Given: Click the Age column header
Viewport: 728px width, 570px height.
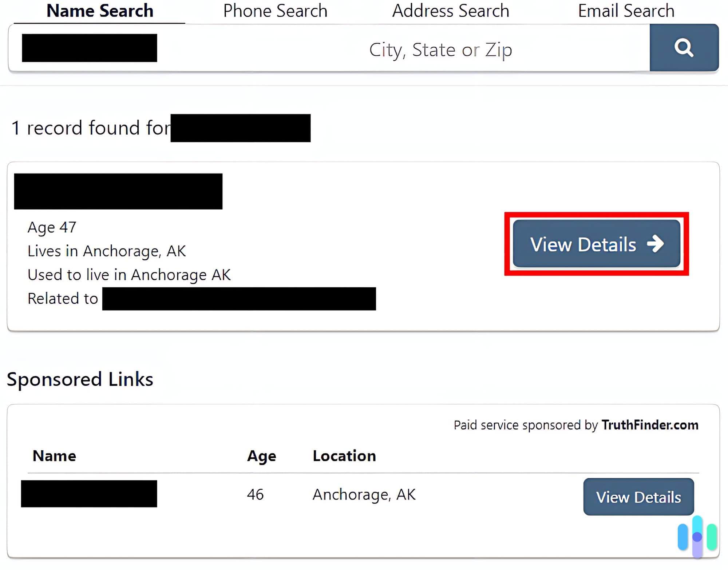Looking at the screenshot, I should 261,456.
